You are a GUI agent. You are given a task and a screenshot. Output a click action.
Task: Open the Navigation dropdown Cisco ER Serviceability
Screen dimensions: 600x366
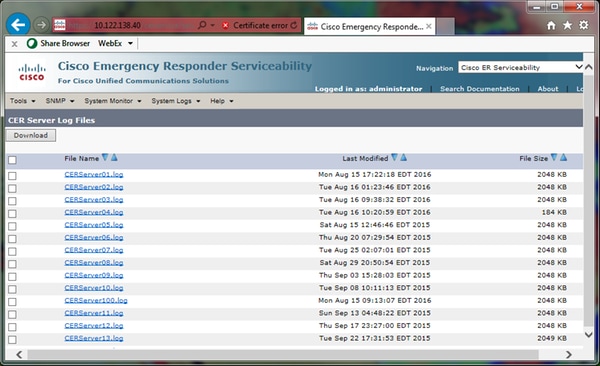(520, 67)
